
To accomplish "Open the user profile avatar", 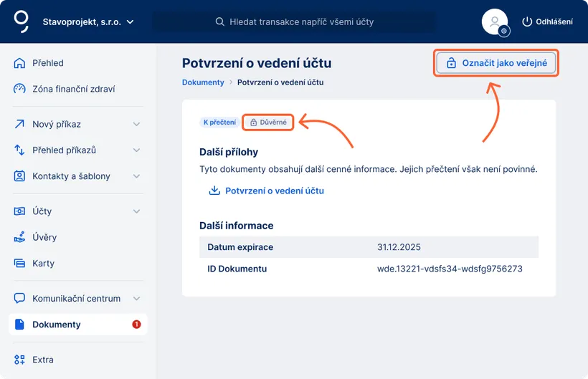I will point(495,21).
